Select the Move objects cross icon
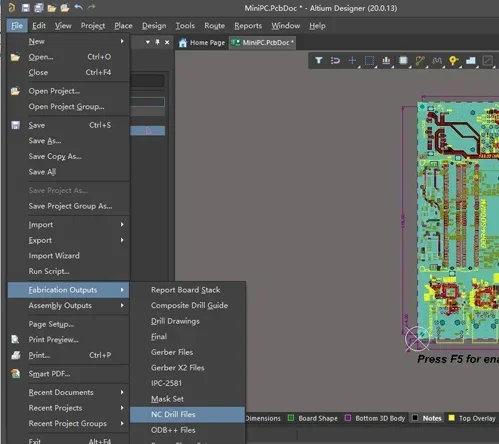Screen dimensions: 499x444 [x=352, y=60]
